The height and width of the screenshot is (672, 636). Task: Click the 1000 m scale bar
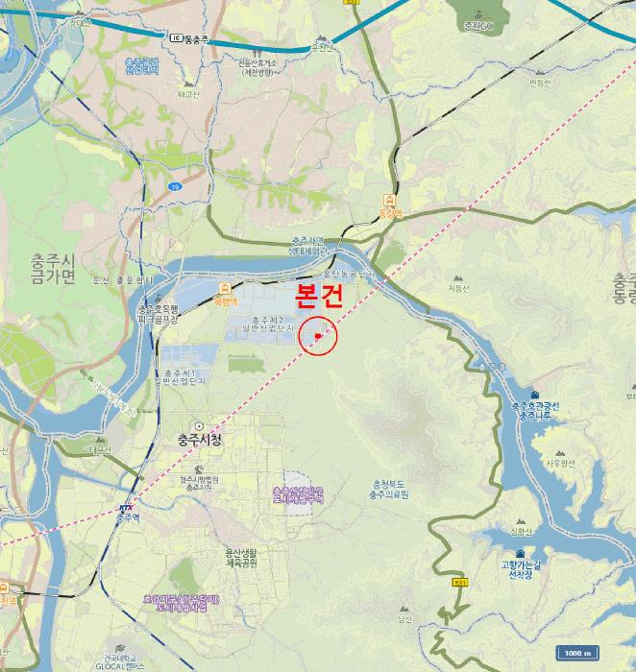577,653
